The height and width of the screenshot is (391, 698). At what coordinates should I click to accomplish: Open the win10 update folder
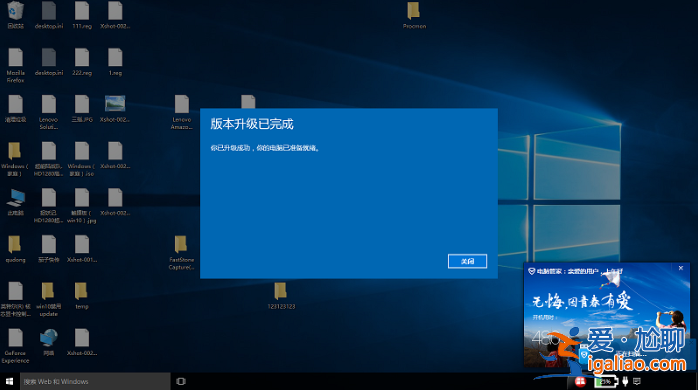[48, 291]
